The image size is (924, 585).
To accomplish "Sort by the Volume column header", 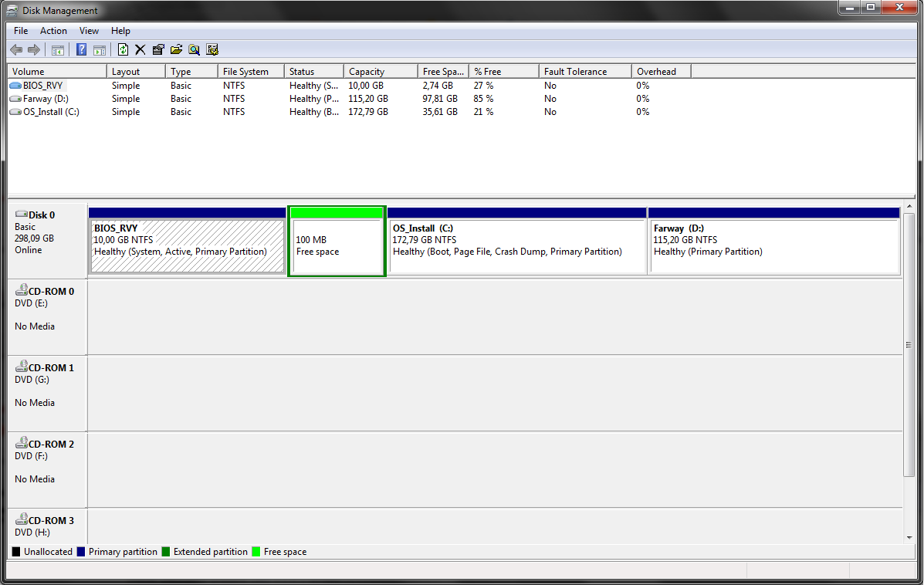I will point(57,71).
